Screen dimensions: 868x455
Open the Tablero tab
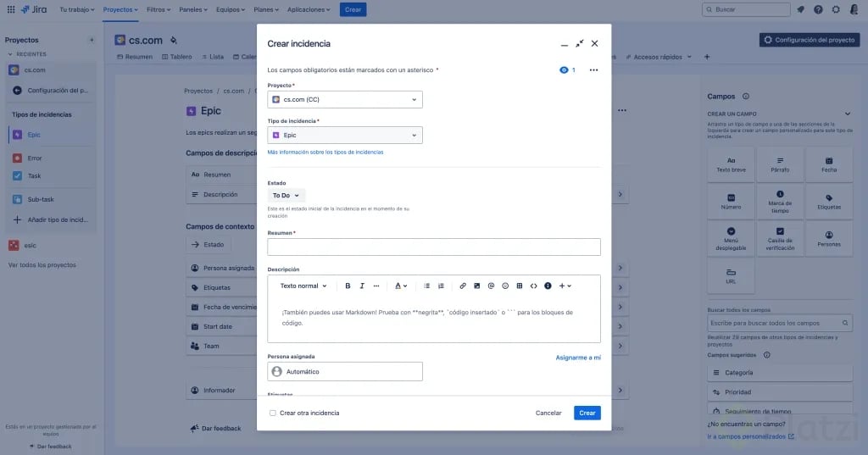(x=177, y=57)
